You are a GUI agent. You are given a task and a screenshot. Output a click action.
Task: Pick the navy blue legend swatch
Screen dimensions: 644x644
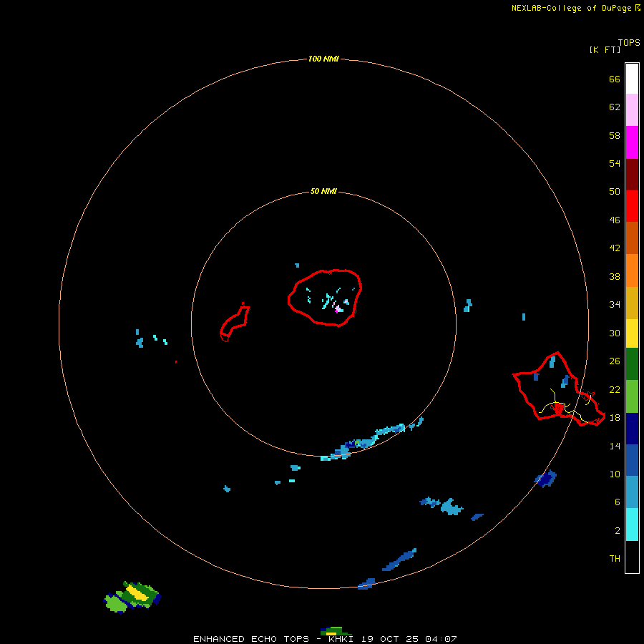coord(632,429)
